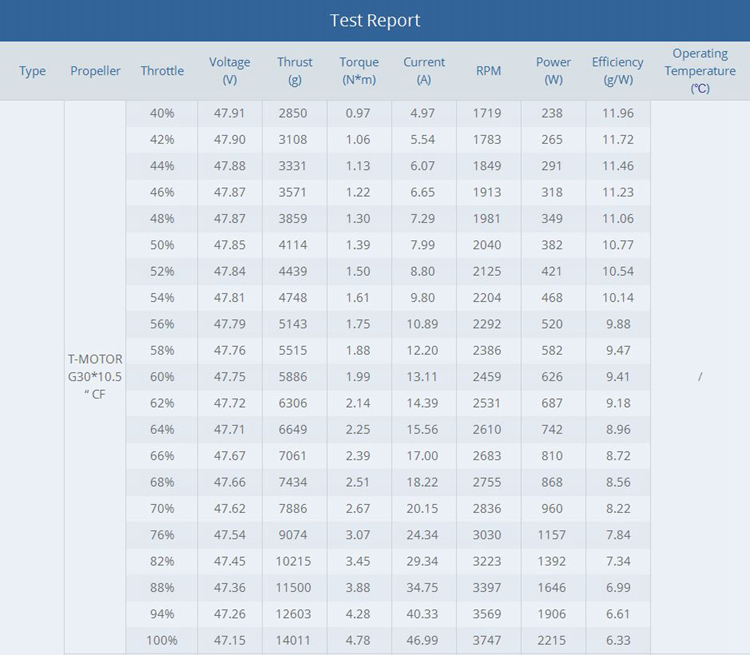750x655 pixels.
Task: Click the Efficiency (g/W) column header
Action: click(618, 71)
